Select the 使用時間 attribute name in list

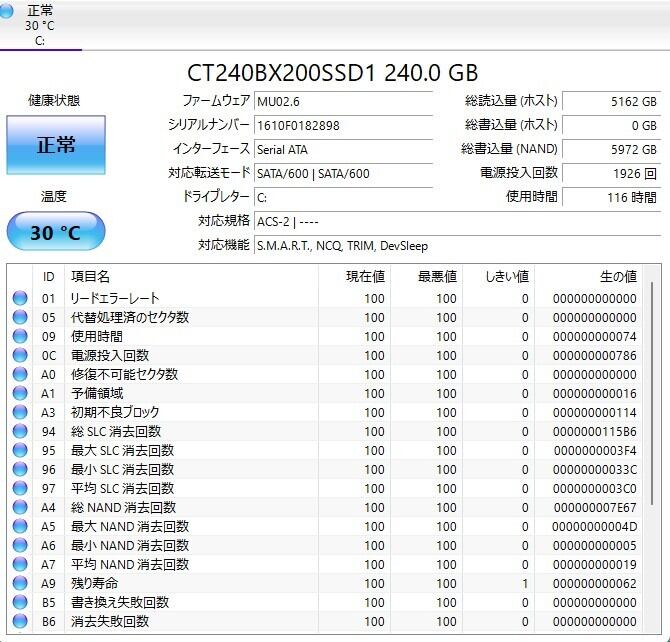[x=97, y=336]
